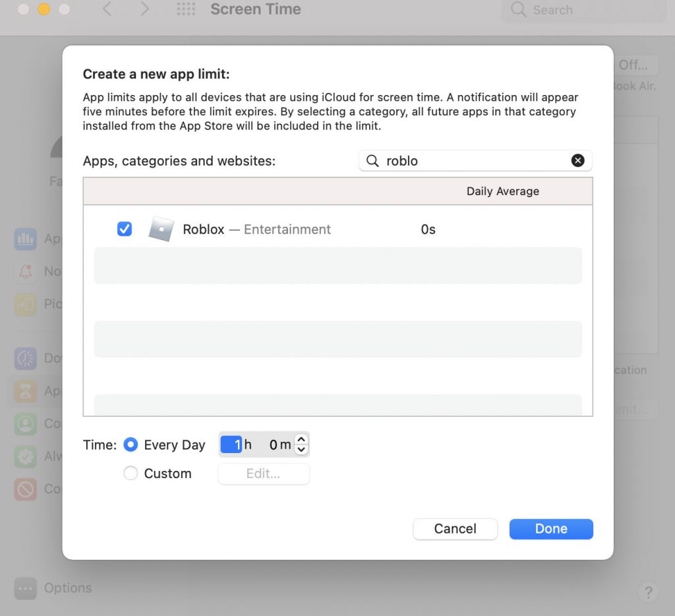Image resolution: width=675 pixels, height=616 pixels.
Task: Open Content & Privacy prohibited sidebar icon
Action: click(x=26, y=489)
